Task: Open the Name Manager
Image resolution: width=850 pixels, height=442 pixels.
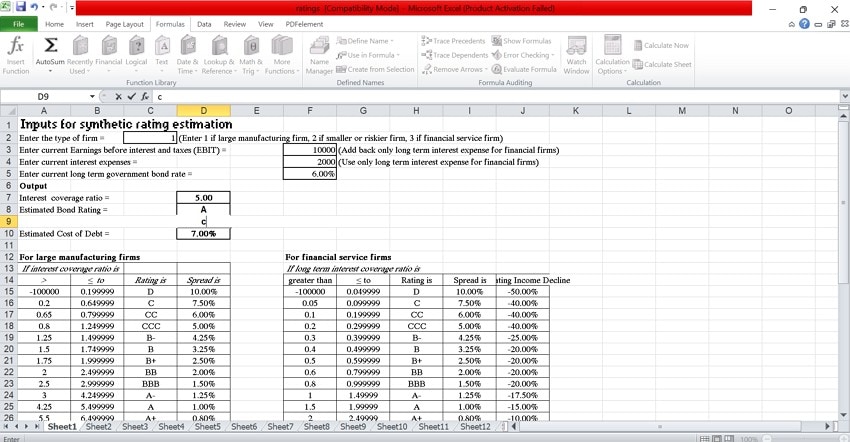Action: 319,55
